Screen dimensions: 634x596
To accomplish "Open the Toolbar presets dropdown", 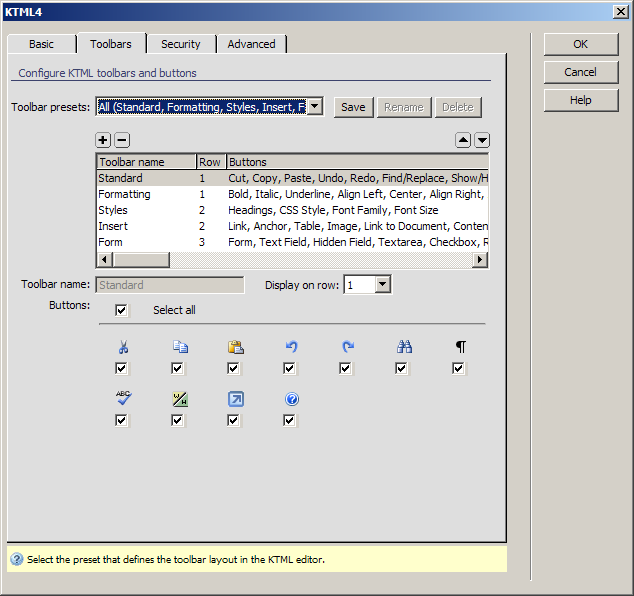I will coord(315,107).
